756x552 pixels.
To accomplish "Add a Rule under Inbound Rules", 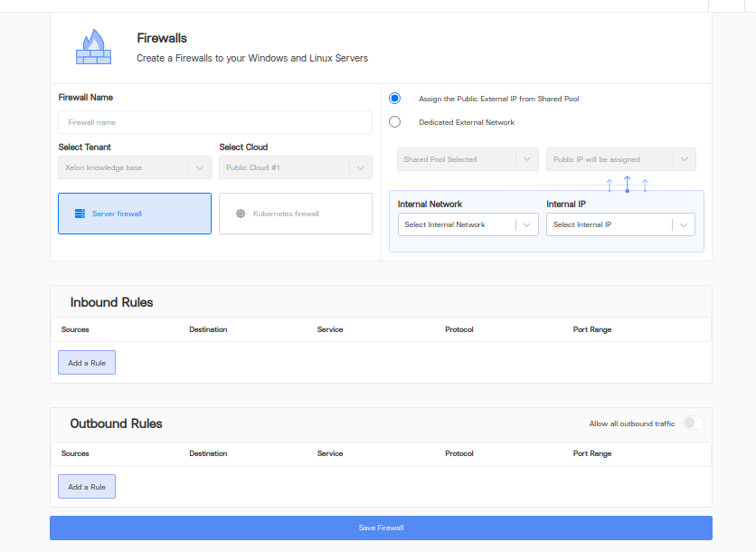I will coord(87,362).
